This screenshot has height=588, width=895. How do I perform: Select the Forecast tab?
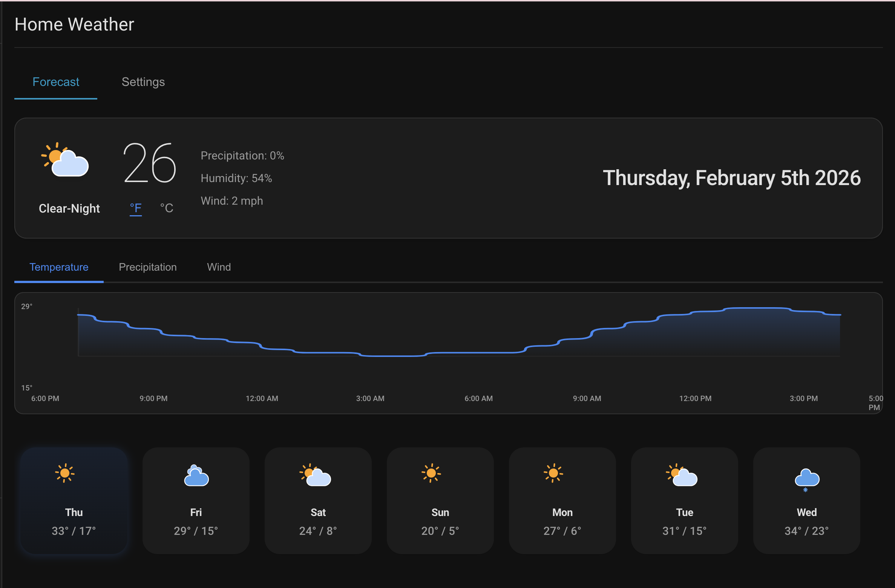(x=56, y=82)
